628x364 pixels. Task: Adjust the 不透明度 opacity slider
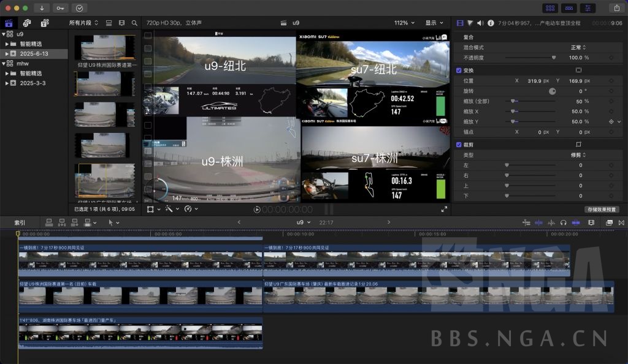554,58
